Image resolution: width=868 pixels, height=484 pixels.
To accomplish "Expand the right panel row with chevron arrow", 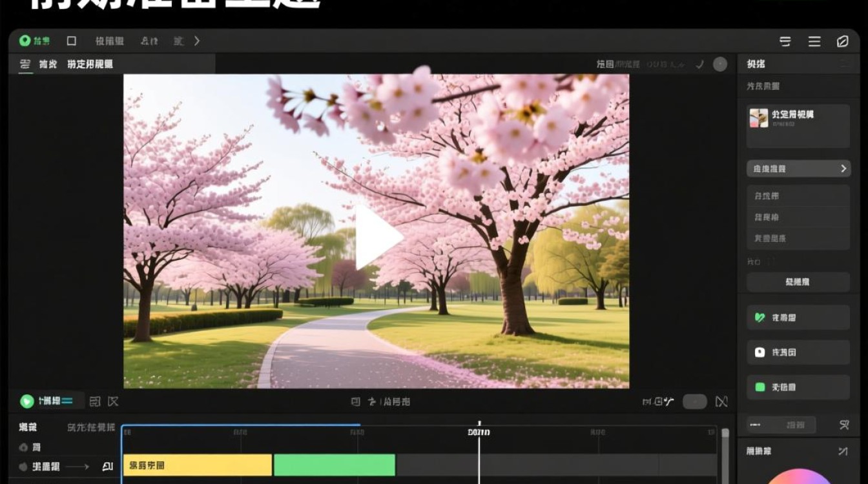I will (x=798, y=168).
